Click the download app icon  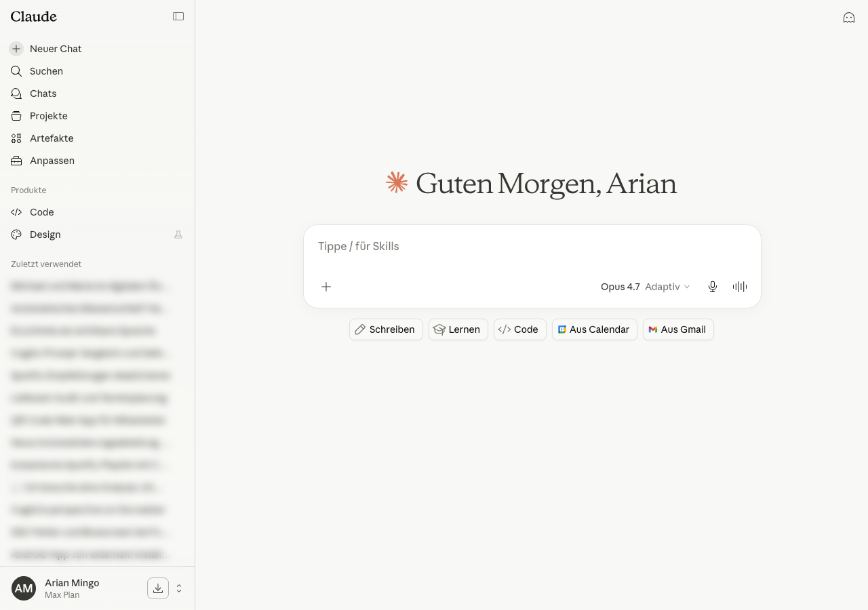[x=158, y=588]
